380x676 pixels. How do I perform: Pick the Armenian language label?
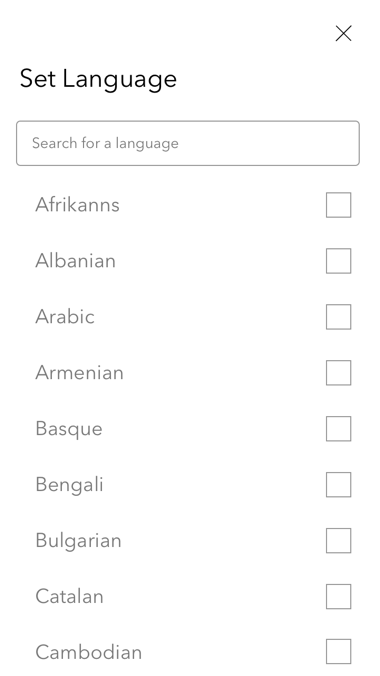click(79, 373)
